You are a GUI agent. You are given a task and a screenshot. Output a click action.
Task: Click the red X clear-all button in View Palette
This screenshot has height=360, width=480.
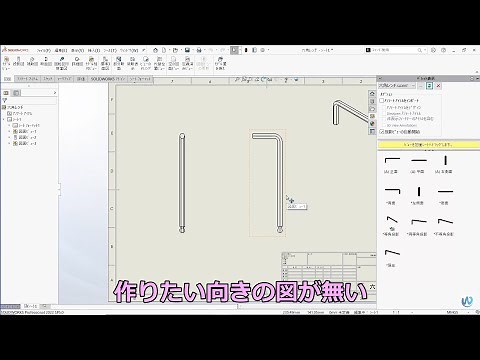click(x=438, y=86)
